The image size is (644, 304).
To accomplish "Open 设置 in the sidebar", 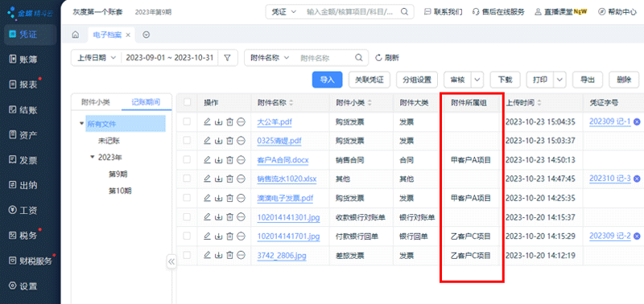I will [29, 286].
